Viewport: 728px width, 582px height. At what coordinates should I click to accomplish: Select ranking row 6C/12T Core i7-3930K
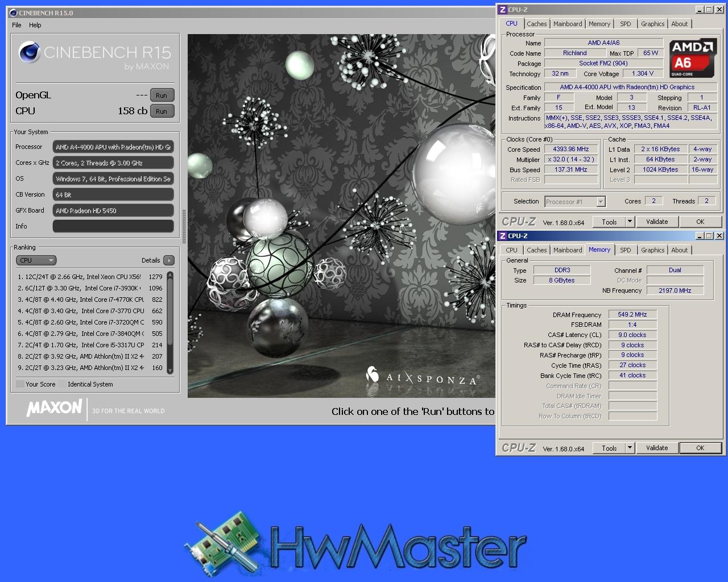pos(90,288)
